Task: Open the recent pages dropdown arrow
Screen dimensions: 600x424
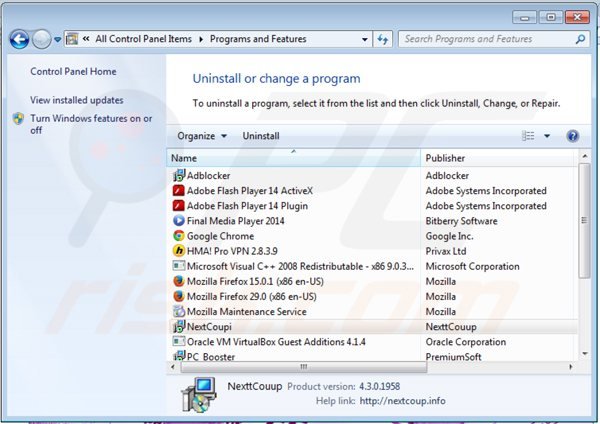Action: click(x=57, y=39)
